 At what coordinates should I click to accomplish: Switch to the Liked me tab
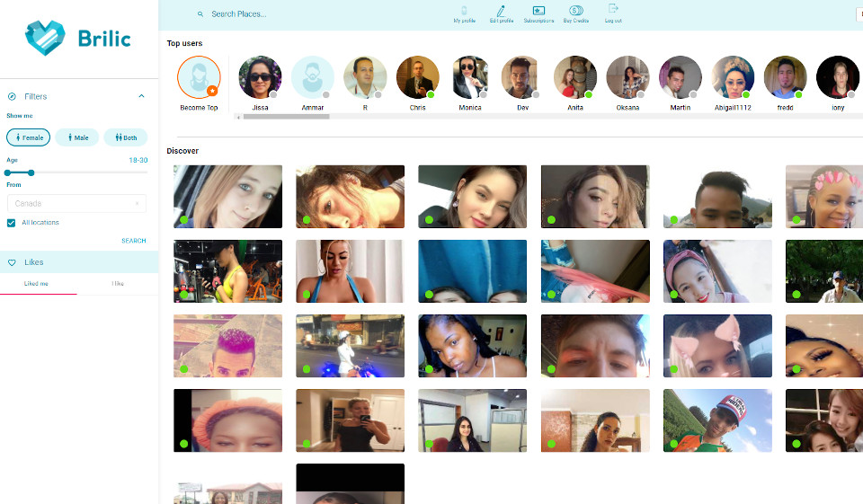click(37, 283)
